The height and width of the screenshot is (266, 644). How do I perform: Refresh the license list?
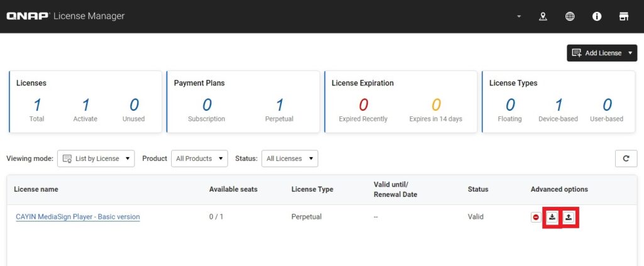(626, 158)
